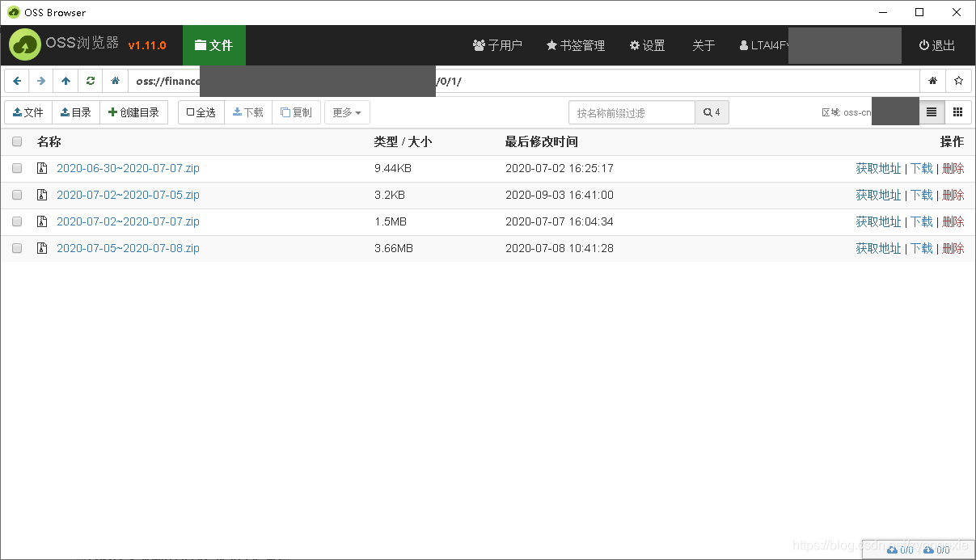Open the 设置 settings menu
976x560 pixels.
point(646,45)
